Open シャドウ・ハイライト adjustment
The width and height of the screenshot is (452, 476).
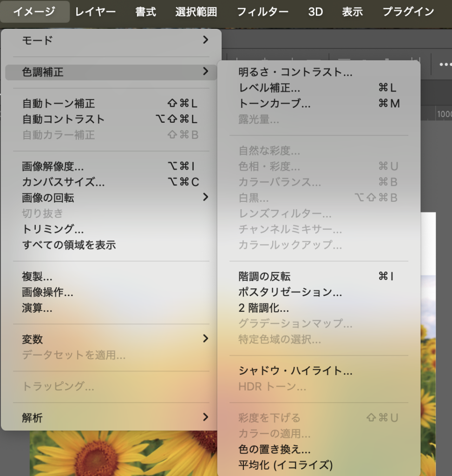(x=295, y=371)
